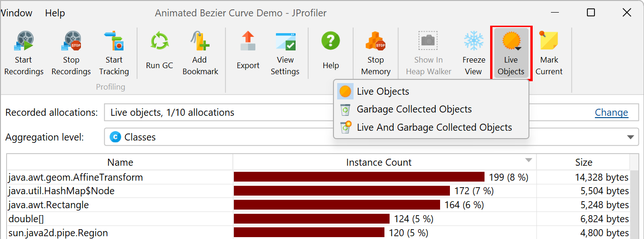
Task: Sort by the Size column header
Action: click(583, 162)
